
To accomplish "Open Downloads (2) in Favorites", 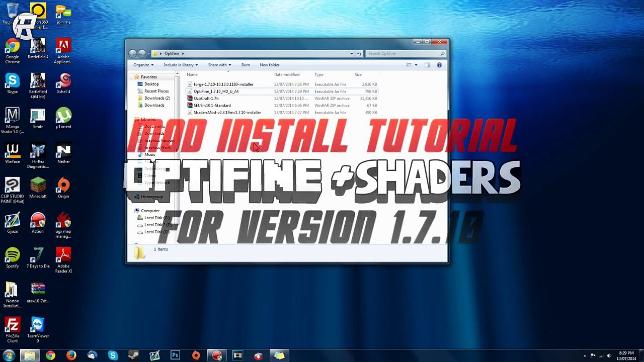I will 156,98.
